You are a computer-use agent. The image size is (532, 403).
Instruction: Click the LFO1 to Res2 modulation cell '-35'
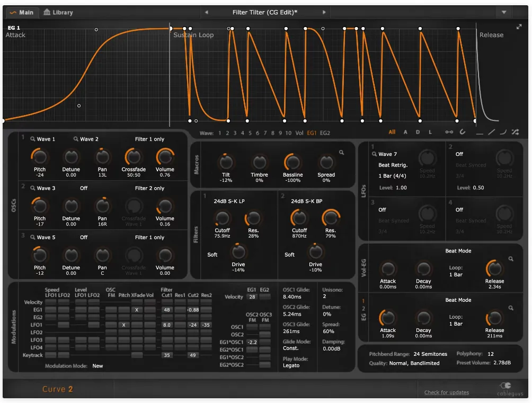[x=206, y=325]
